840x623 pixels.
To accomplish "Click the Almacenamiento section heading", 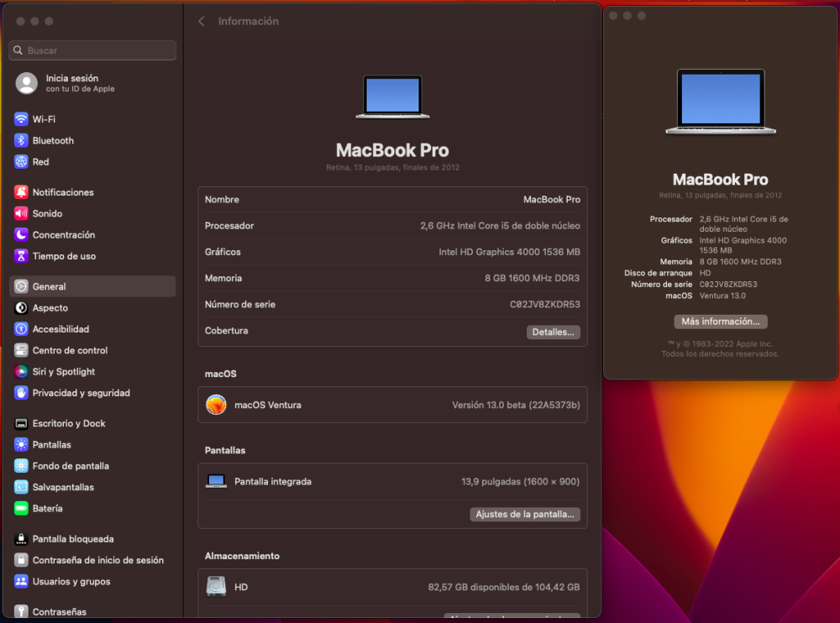I will click(x=242, y=556).
